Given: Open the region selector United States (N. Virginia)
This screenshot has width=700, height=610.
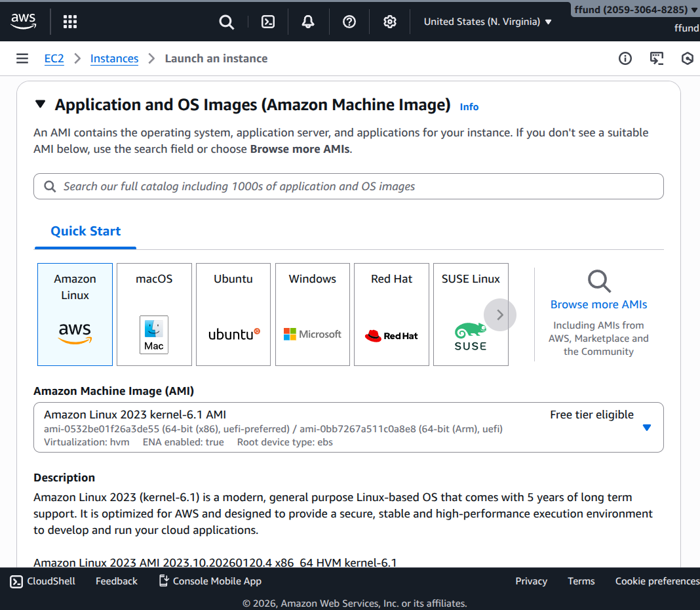Looking at the screenshot, I should [x=488, y=22].
